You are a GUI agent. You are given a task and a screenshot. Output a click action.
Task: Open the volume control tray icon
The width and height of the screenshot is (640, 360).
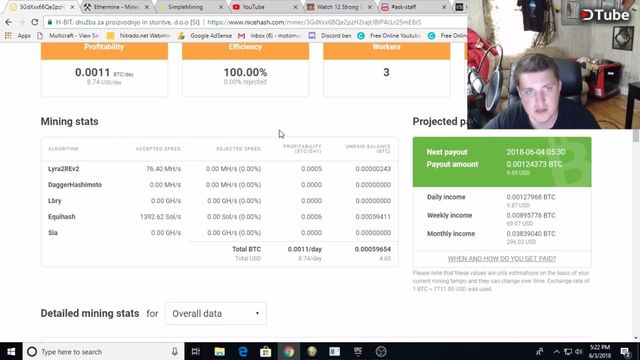tap(579, 351)
